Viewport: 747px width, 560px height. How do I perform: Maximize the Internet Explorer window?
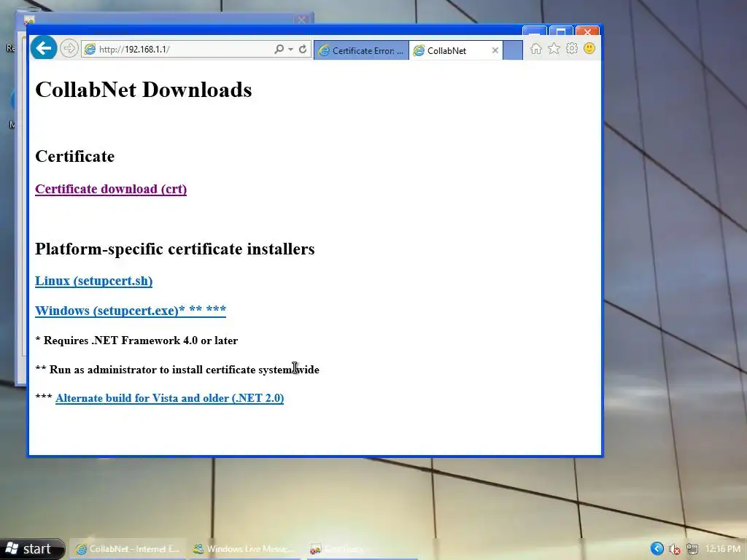point(561,31)
